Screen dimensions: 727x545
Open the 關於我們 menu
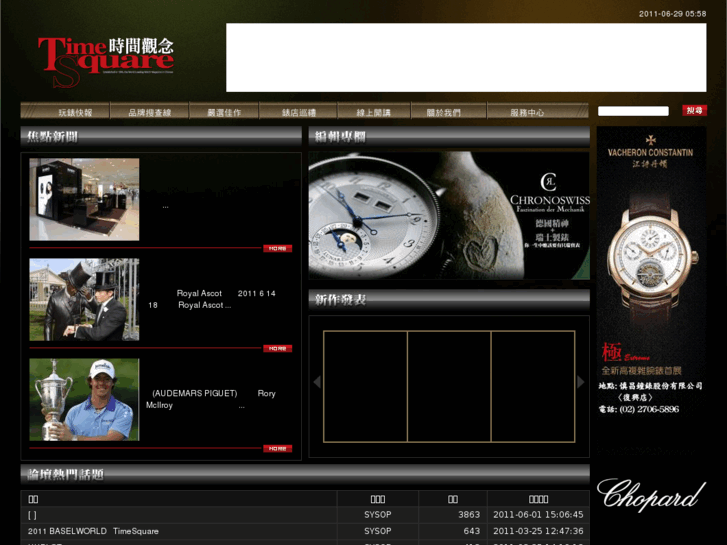(x=444, y=111)
